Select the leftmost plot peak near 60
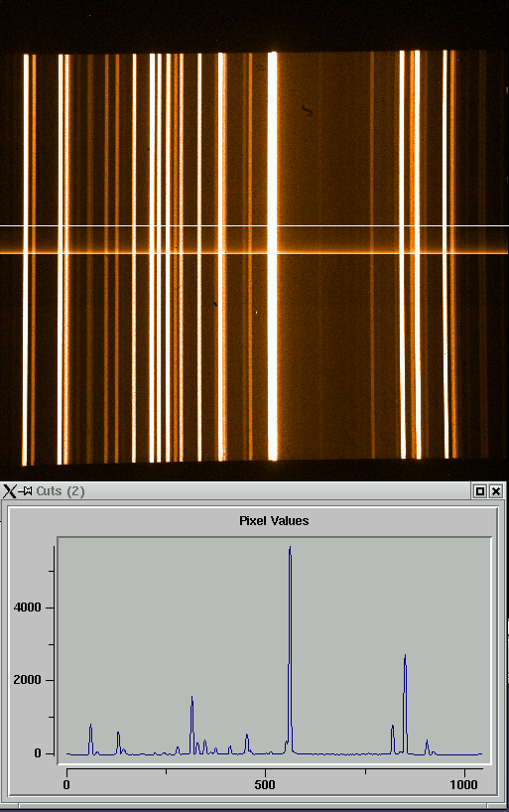 click(x=90, y=726)
